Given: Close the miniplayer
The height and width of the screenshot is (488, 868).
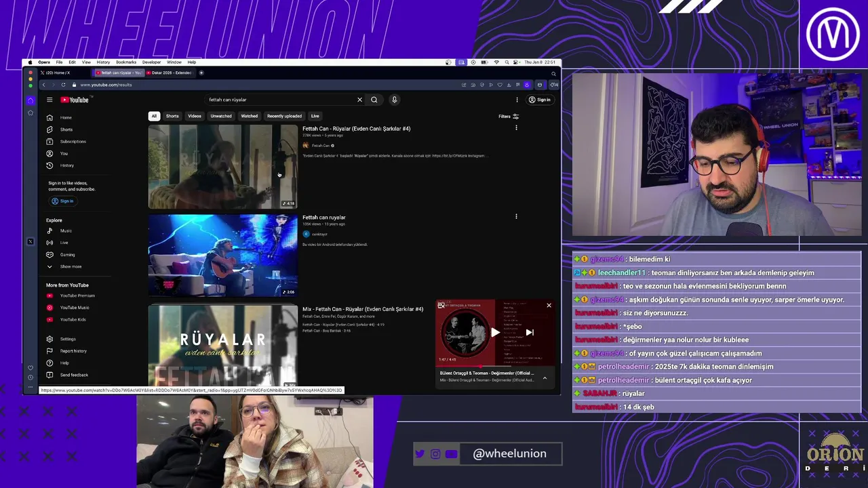Looking at the screenshot, I should [x=549, y=305].
